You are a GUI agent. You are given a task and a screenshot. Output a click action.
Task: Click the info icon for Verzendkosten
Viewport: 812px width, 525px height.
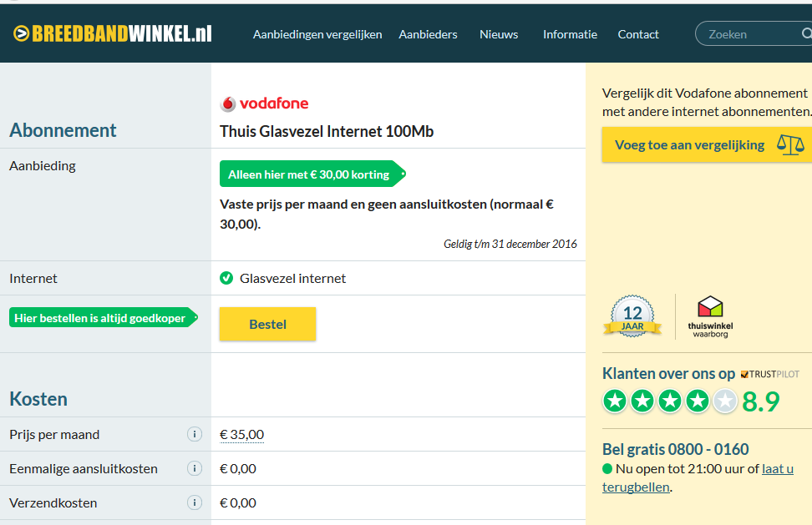coord(194,502)
